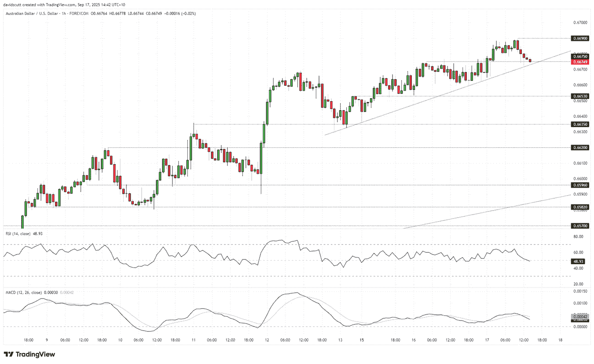
Task: Click the 0.67000 price axis tick
Action: pos(580,22)
